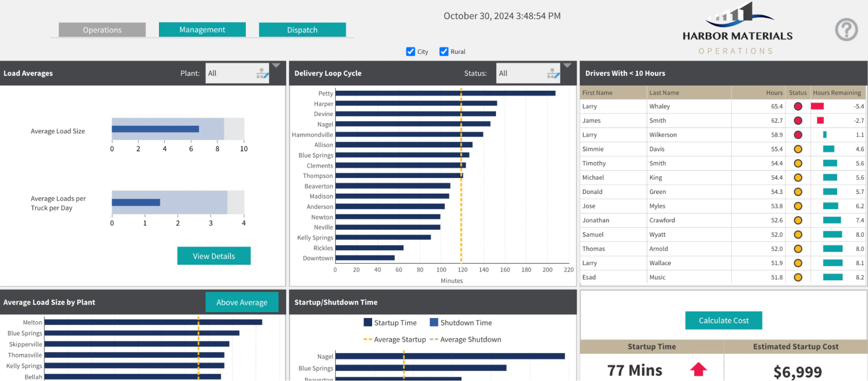Click the Harbor Materials logo

tap(737, 28)
